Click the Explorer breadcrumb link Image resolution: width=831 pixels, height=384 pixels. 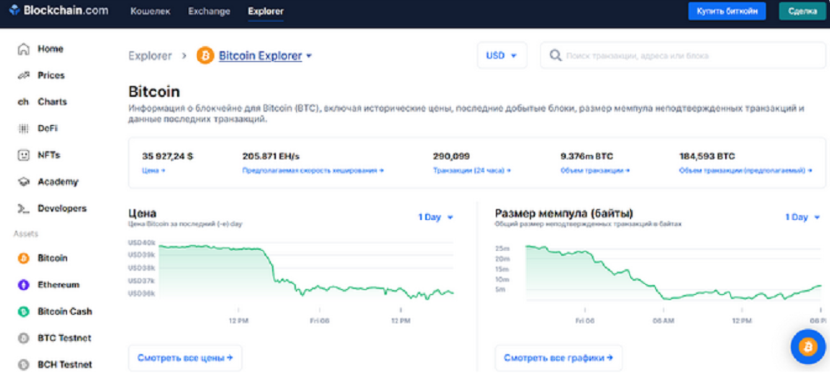(x=150, y=56)
